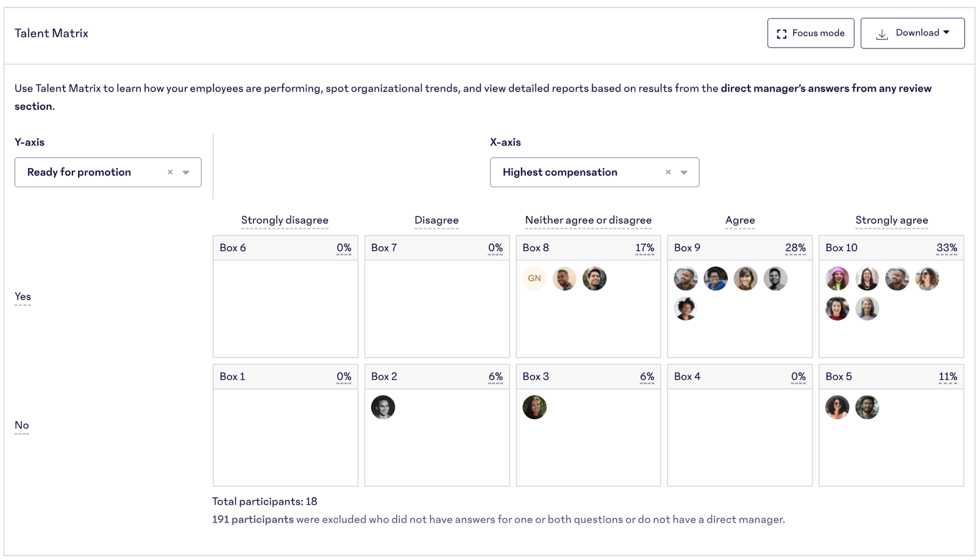Click the GN initials avatar in Box 8
Viewport: 980px width, 560px height.
click(x=534, y=279)
